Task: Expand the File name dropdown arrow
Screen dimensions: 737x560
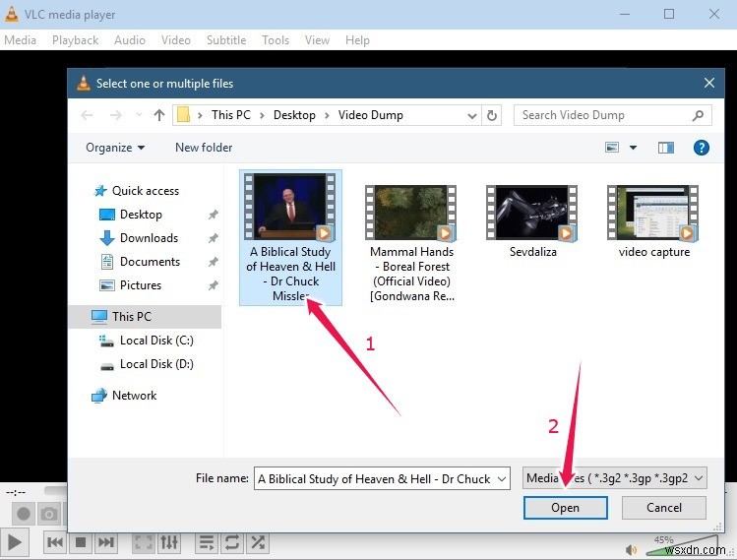Action: pyautogui.click(x=502, y=478)
